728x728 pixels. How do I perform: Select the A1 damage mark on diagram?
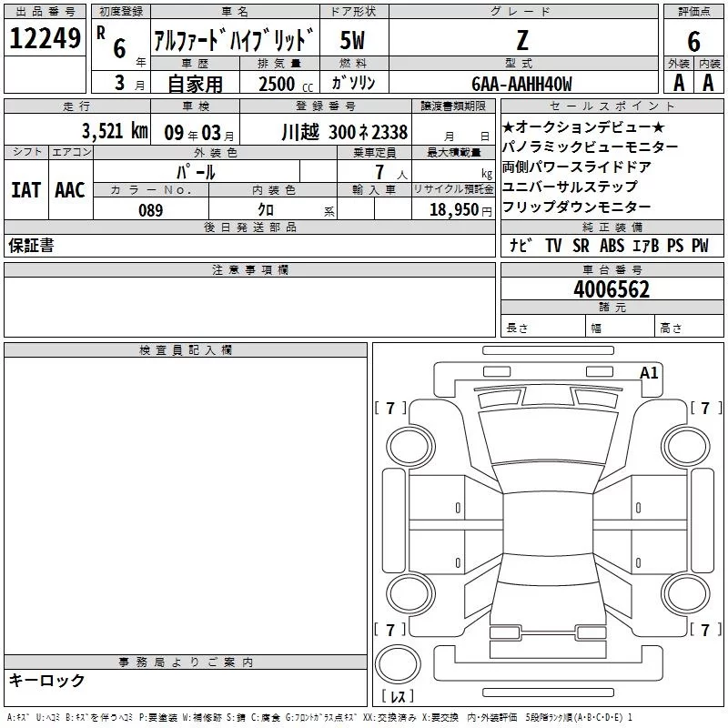pos(649,373)
